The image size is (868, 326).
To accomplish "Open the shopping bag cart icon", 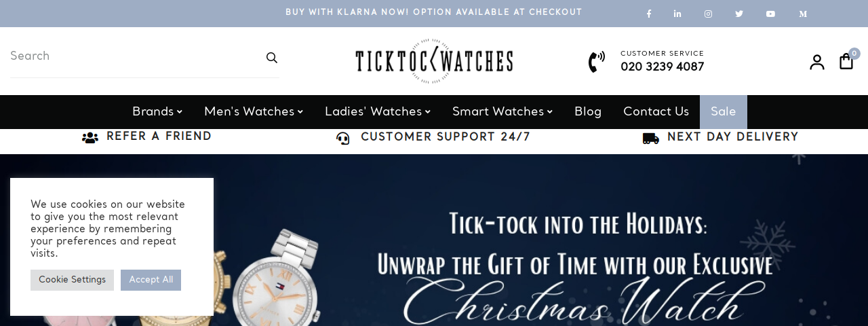I will coord(846,61).
